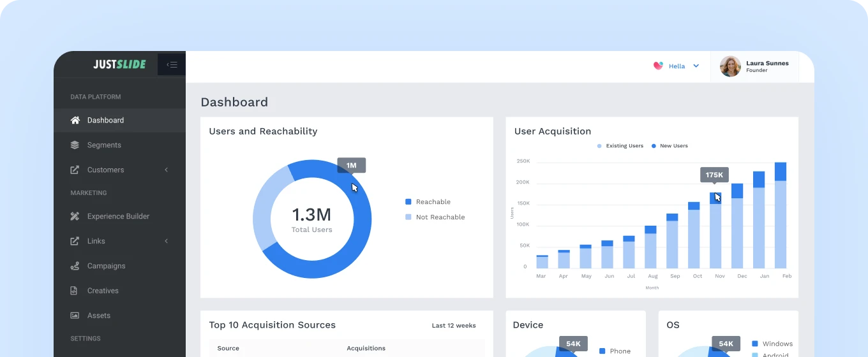Viewport: 868px width, 357px height.
Task: Click the Laura Sunnes profile name
Action: (767, 63)
